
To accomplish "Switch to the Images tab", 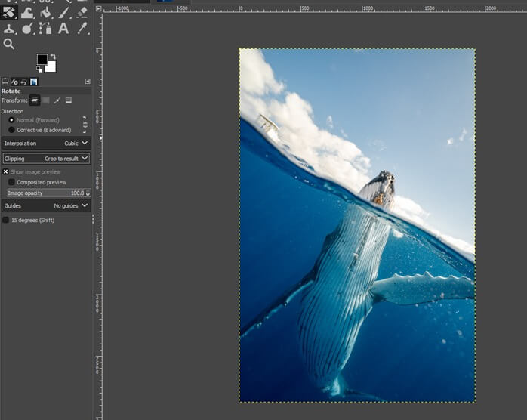I will tap(34, 82).
